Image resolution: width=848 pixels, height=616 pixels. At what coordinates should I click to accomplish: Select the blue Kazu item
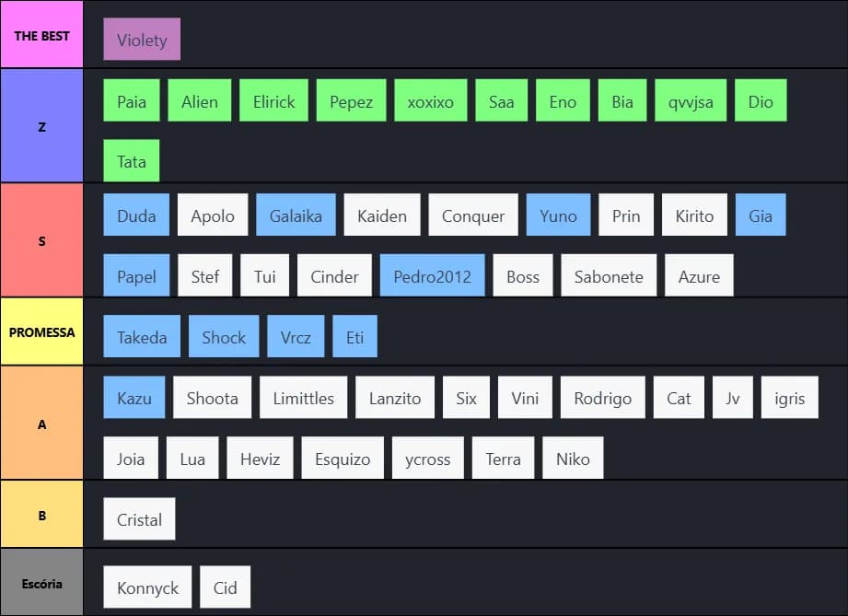click(134, 398)
